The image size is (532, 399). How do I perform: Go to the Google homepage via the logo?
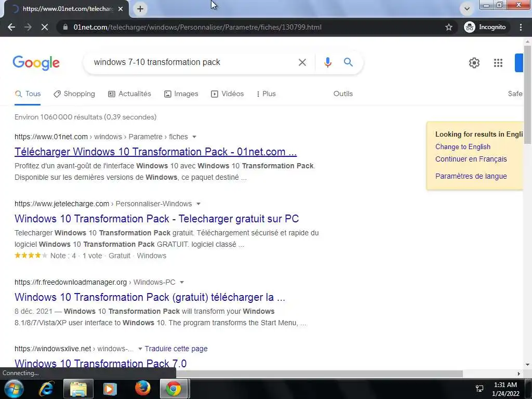tap(36, 63)
